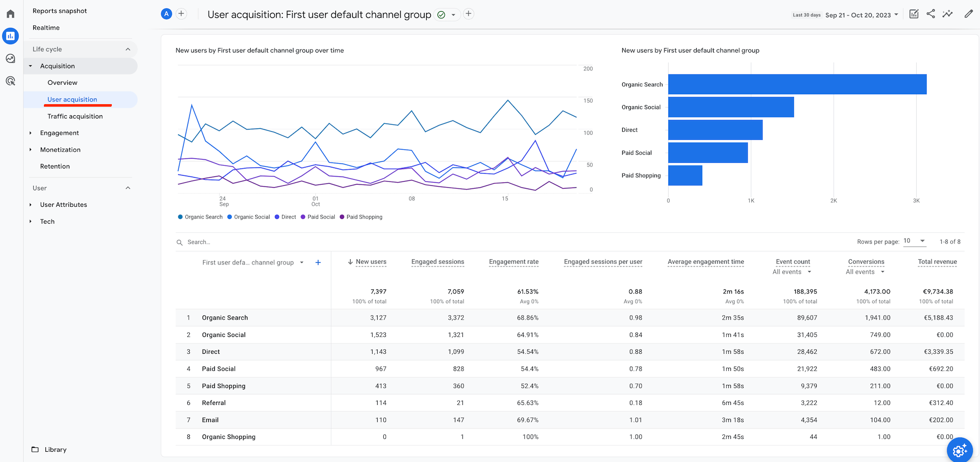The width and height of the screenshot is (980, 462).
Task: Open Traffic acquisition report
Action: tap(75, 116)
